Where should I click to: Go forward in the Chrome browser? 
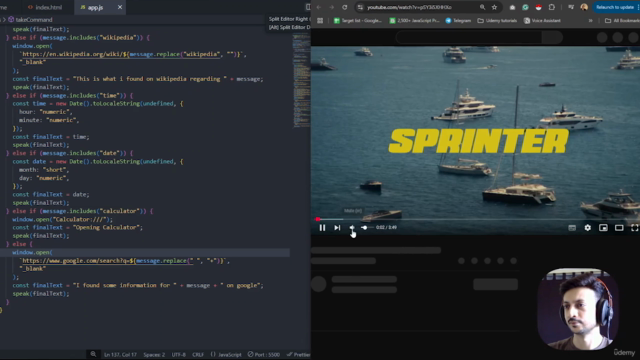coord(331,7)
